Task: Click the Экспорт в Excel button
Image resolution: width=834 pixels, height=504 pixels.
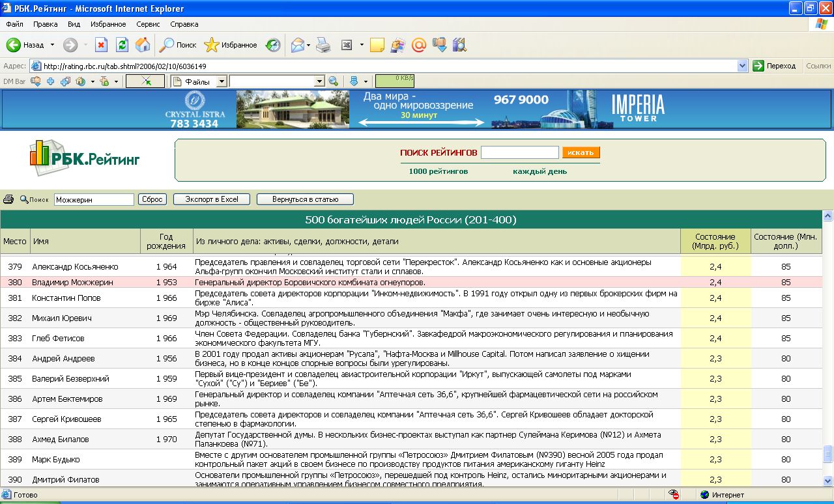Action: (x=212, y=199)
